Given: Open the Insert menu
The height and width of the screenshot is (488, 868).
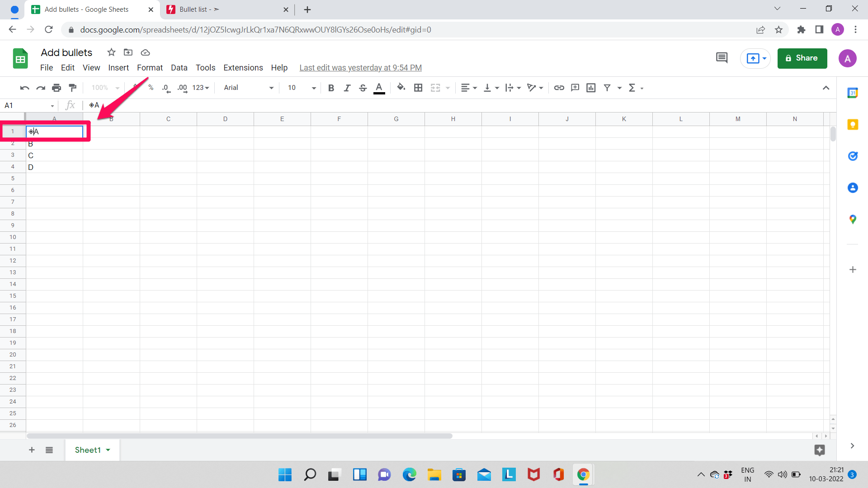Looking at the screenshot, I should [118, 67].
